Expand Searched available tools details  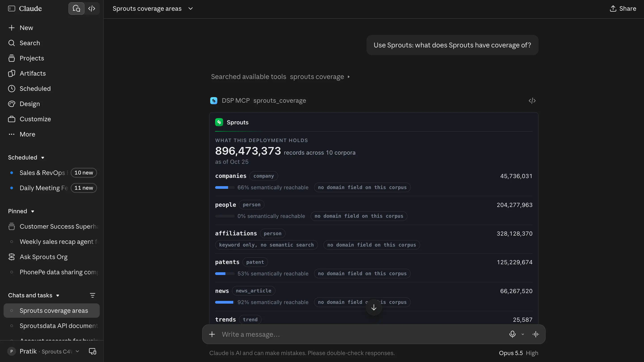pos(280,77)
